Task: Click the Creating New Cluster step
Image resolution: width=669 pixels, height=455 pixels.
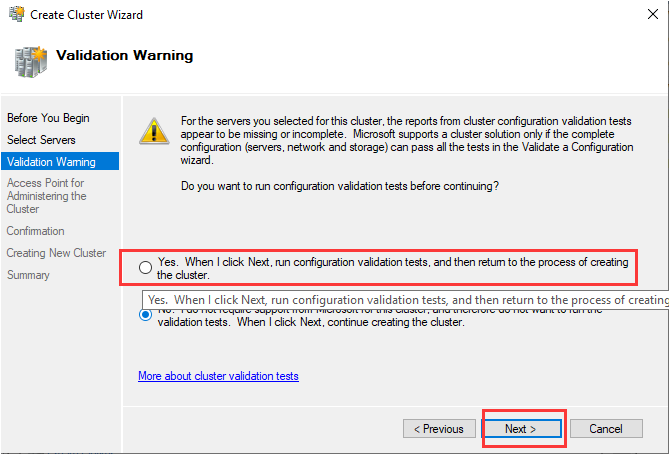Action: pos(56,253)
